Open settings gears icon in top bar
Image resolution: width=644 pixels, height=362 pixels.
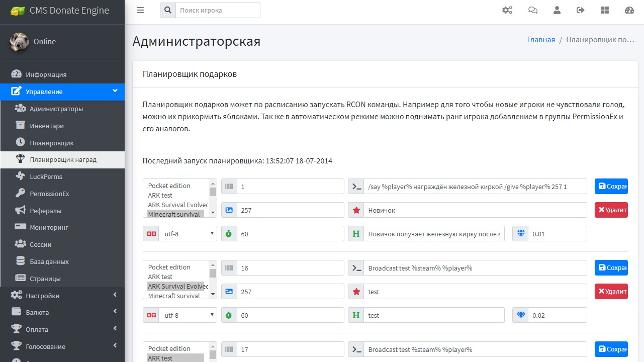[507, 10]
